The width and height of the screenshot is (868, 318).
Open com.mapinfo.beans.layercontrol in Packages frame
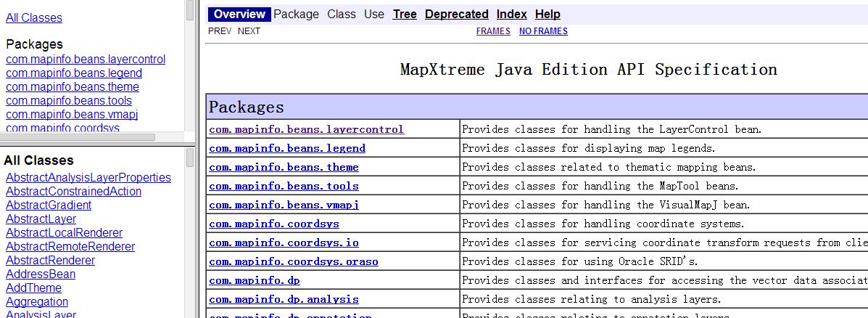pos(86,60)
